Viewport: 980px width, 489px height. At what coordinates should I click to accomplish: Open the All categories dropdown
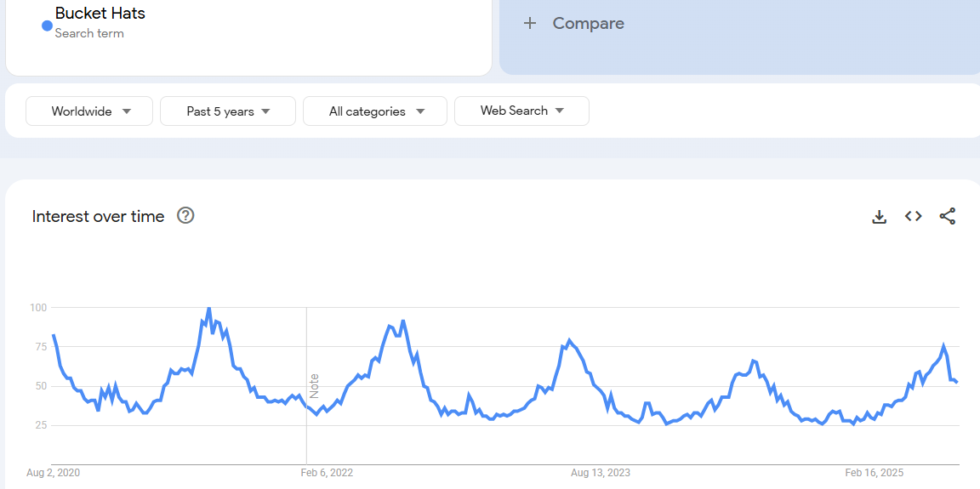(375, 111)
